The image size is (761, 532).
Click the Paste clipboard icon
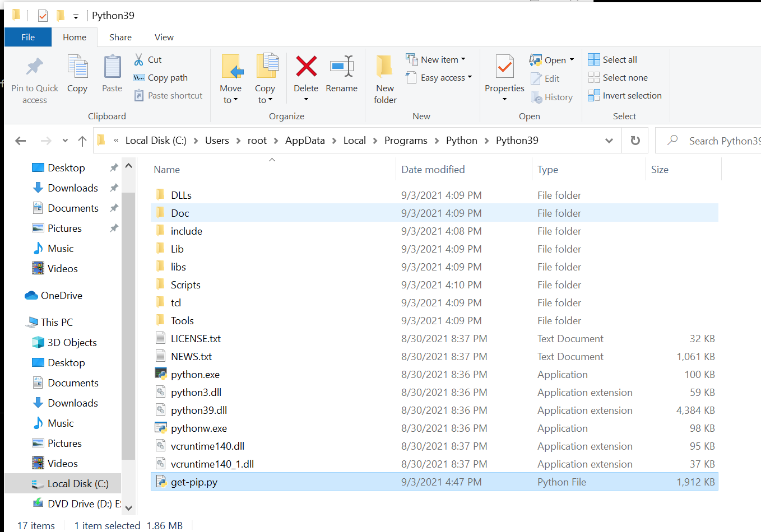[x=112, y=67]
